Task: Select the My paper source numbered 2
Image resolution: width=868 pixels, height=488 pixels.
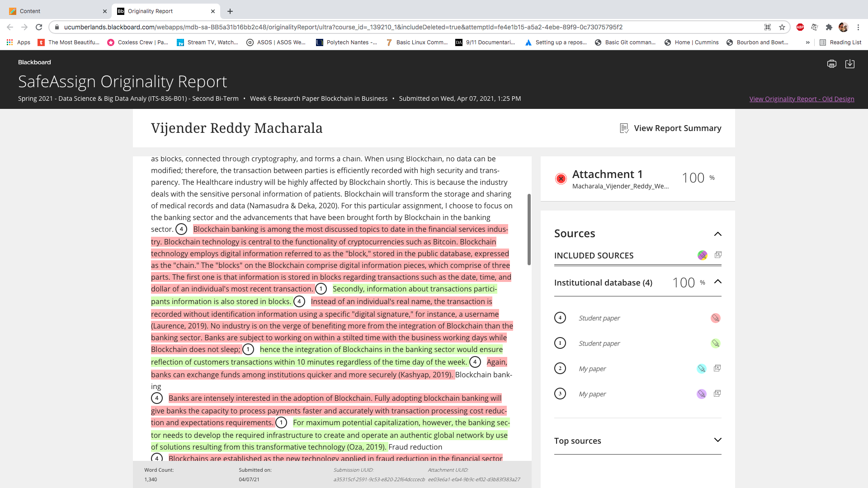Action: (x=592, y=369)
